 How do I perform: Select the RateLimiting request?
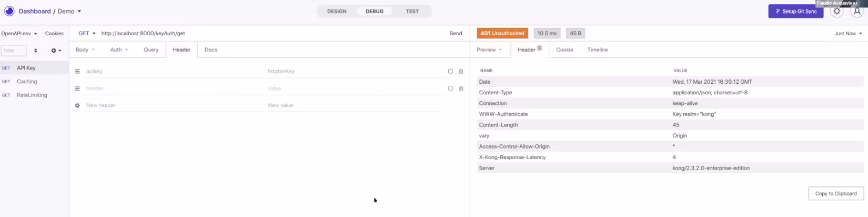pos(32,95)
